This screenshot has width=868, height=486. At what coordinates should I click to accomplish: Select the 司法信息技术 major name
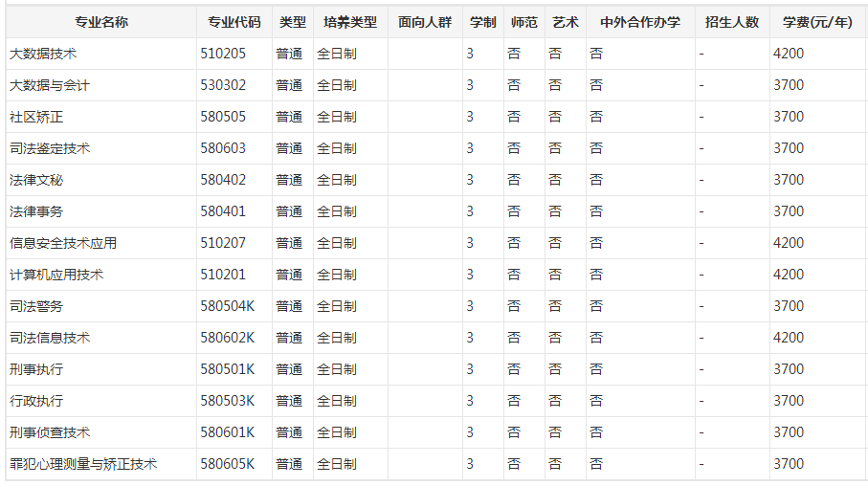coord(50,338)
